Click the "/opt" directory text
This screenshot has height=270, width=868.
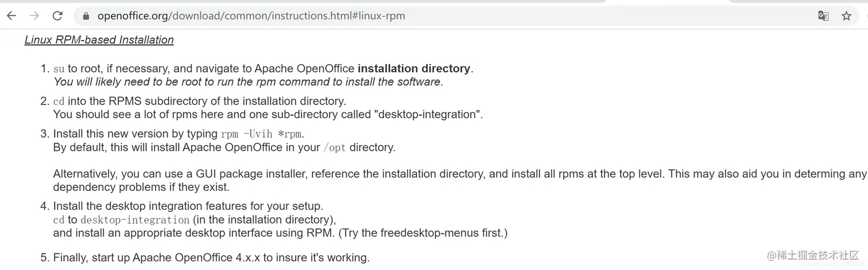point(335,148)
